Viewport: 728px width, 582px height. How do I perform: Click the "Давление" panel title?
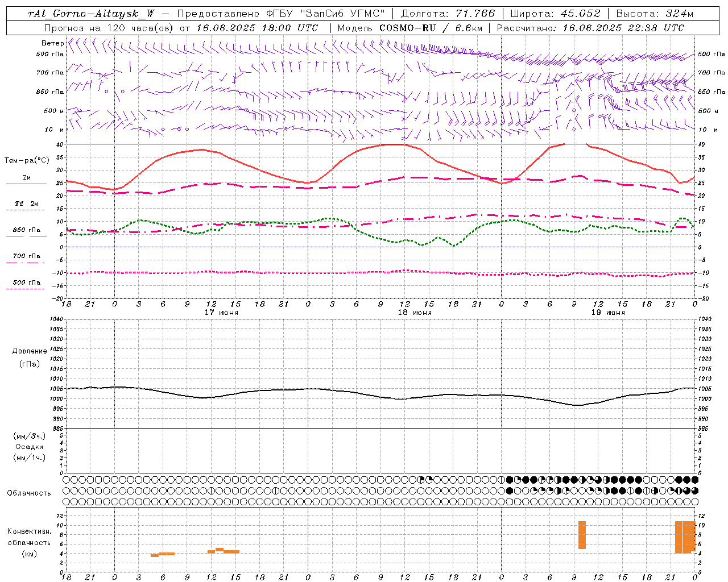point(30,351)
